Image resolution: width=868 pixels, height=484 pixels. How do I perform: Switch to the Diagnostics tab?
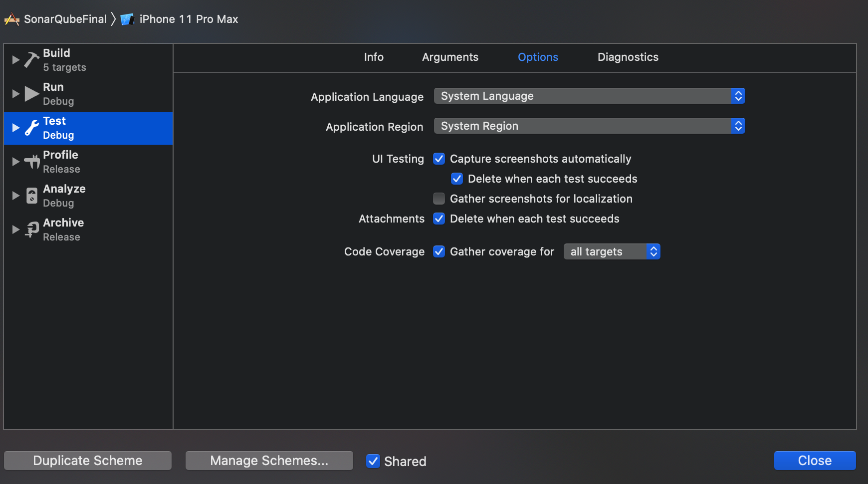click(628, 57)
